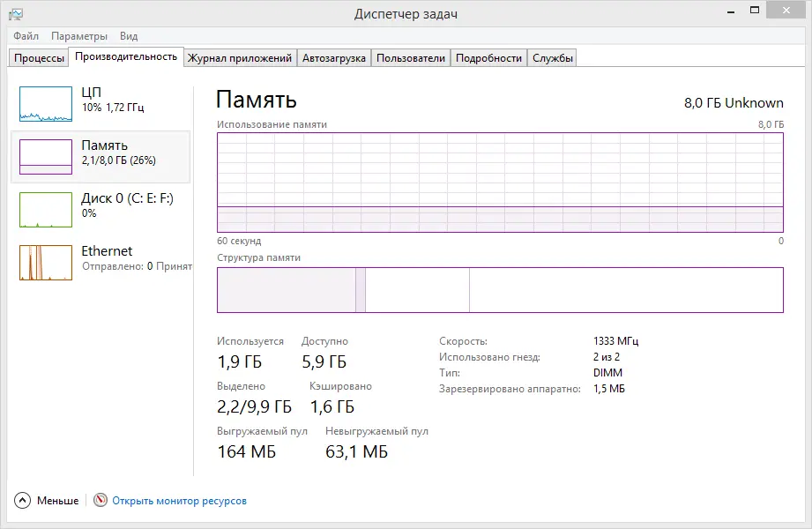Click the resource monitor icon

click(x=101, y=501)
